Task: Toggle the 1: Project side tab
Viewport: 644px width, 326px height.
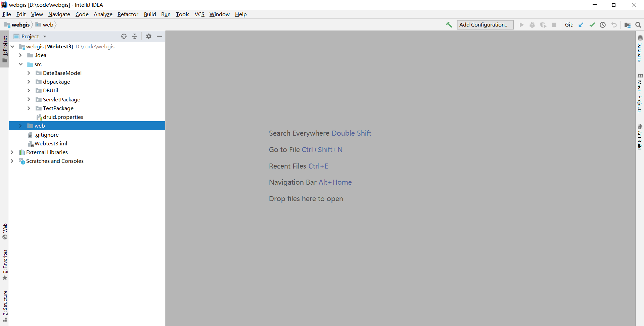Action: pos(5,49)
